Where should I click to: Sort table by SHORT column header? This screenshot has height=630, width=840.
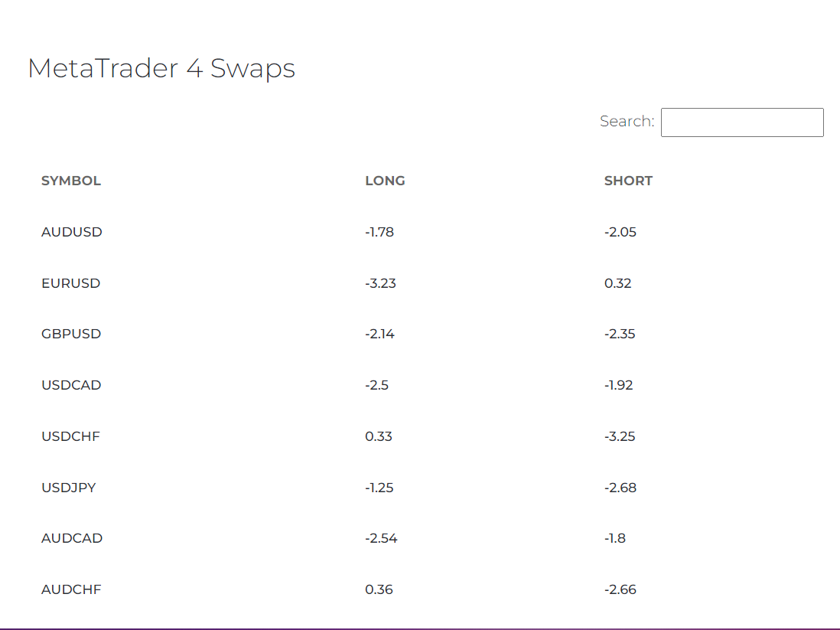pos(628,181)
